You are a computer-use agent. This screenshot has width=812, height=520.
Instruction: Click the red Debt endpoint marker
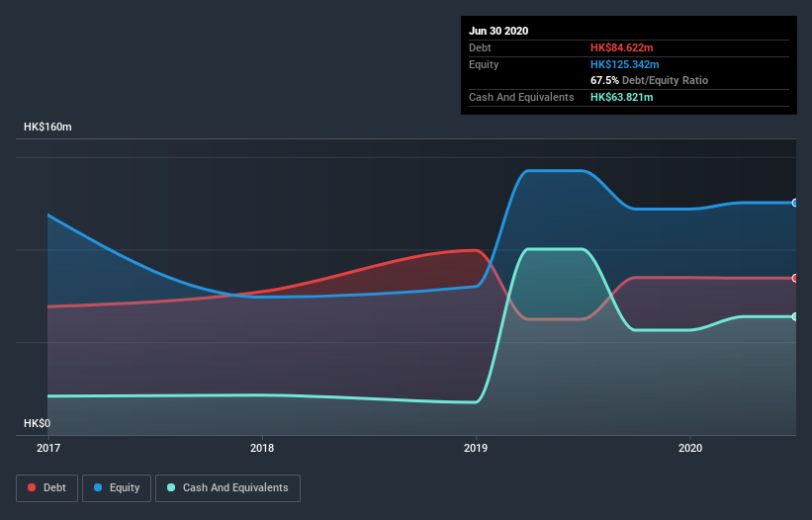(795, 279)
